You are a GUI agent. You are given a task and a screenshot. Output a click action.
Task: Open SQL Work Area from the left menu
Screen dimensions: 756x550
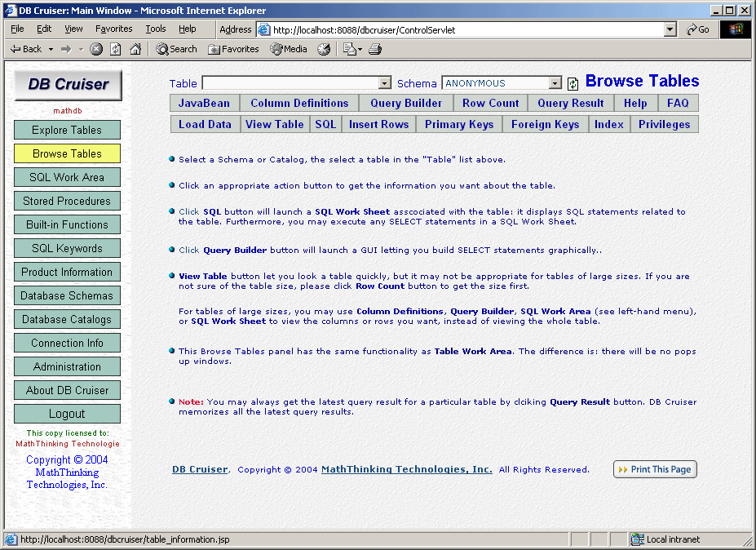pos(67,178)
